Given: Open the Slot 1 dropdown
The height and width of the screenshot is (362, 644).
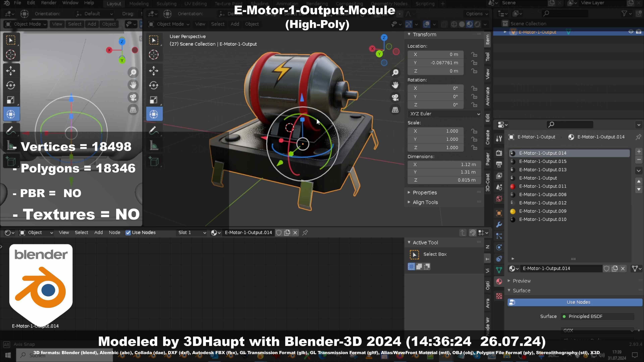Looking at the screenshot, I should [192, 233].
